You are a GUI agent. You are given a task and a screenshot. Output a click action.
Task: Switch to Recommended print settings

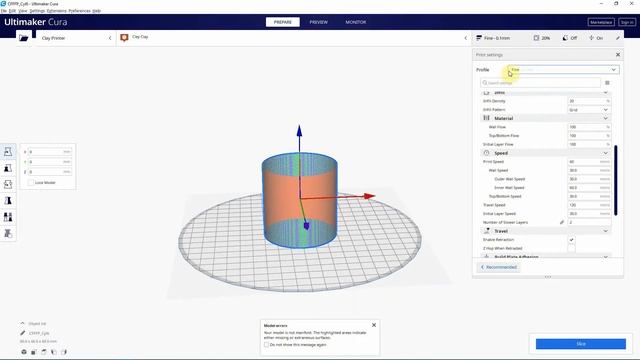pyautogui.click(x=499, y=267)
